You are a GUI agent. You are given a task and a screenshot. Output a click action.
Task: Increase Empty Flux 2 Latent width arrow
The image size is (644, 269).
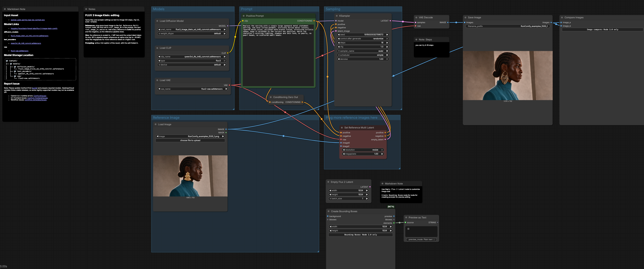click(x=367, y=190)
